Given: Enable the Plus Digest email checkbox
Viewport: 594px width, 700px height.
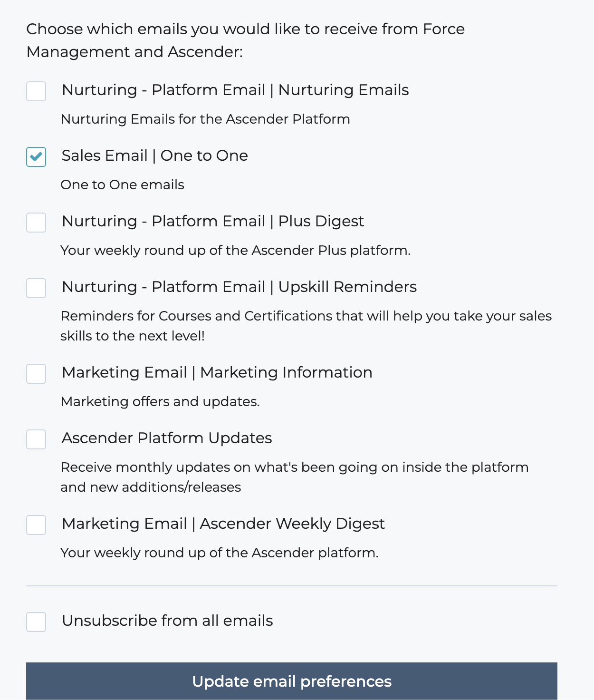Looking at the screenshot, I should pos(36,223).
